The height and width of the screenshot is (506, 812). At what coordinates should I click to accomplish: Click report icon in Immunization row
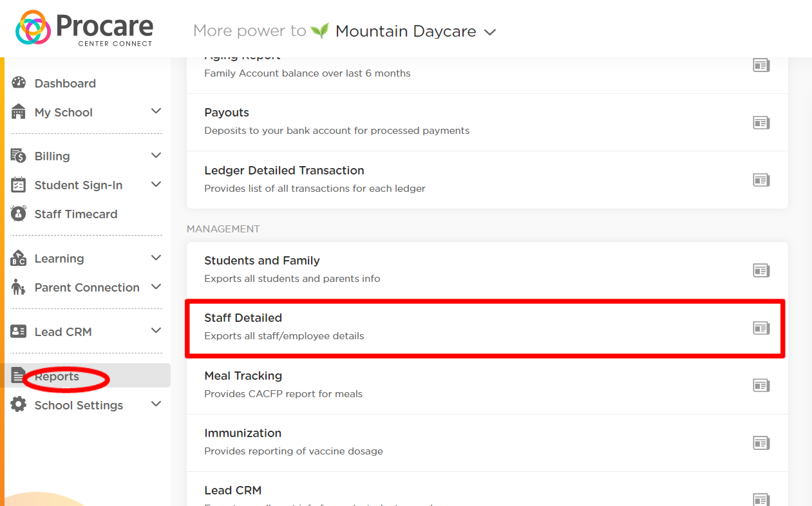761,443
